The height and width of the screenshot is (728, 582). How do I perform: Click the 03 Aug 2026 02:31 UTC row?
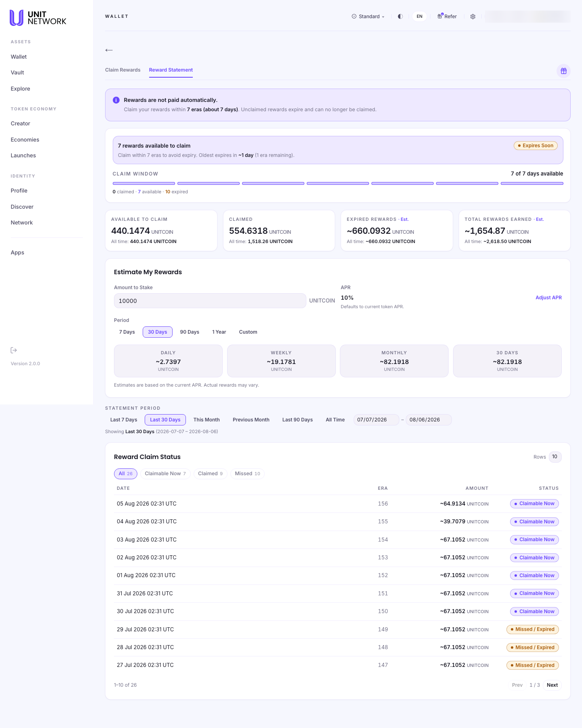click(338, 540)
